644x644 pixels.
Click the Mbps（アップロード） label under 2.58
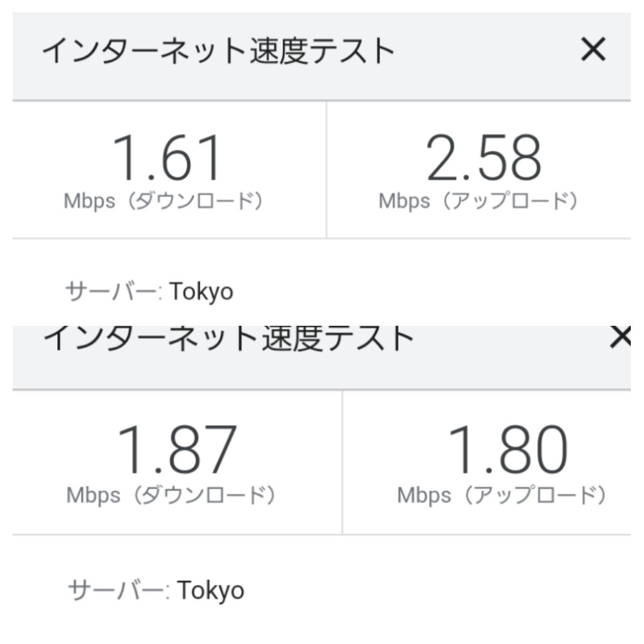(x=479, y=201)
